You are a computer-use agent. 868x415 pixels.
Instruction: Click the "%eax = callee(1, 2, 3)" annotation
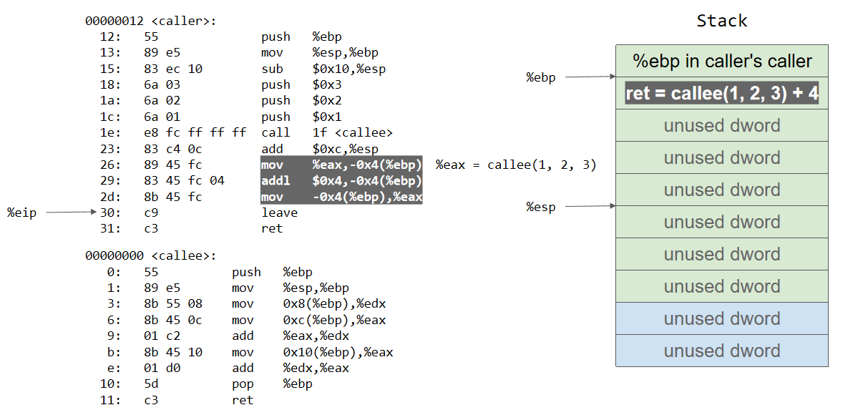[x=516, y=165]
